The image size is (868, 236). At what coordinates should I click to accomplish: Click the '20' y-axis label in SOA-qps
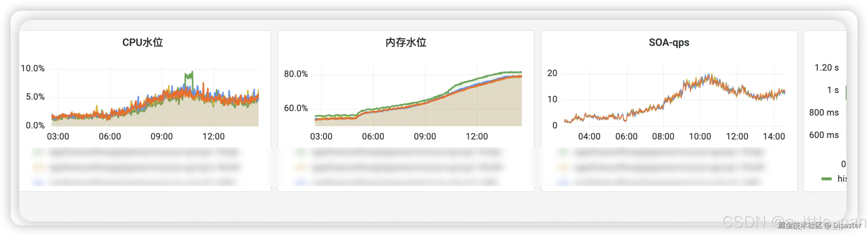click(552, 73)
